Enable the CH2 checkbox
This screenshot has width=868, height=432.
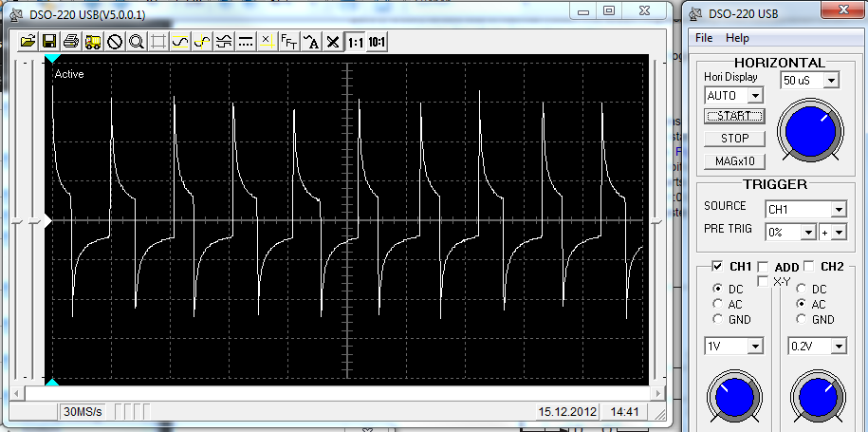tap(809, 267)
